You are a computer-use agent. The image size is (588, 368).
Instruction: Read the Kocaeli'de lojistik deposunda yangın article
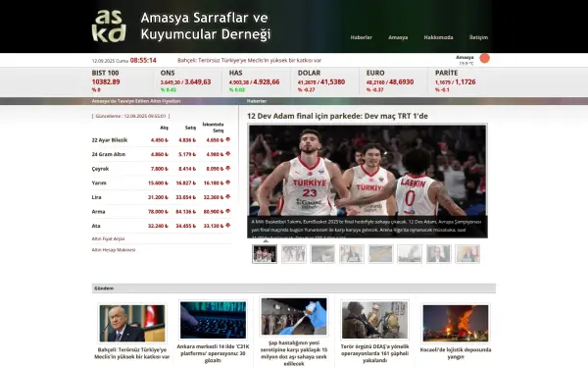tap(456, 353)
